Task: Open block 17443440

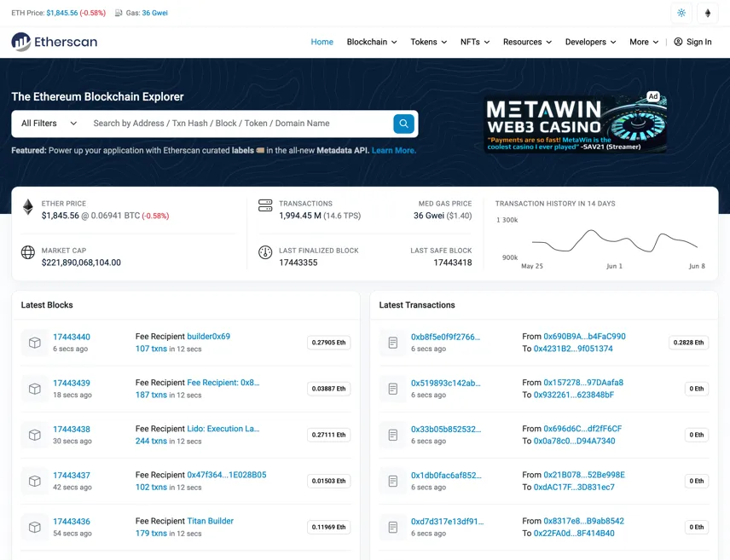Action: (x=72, y=337)
